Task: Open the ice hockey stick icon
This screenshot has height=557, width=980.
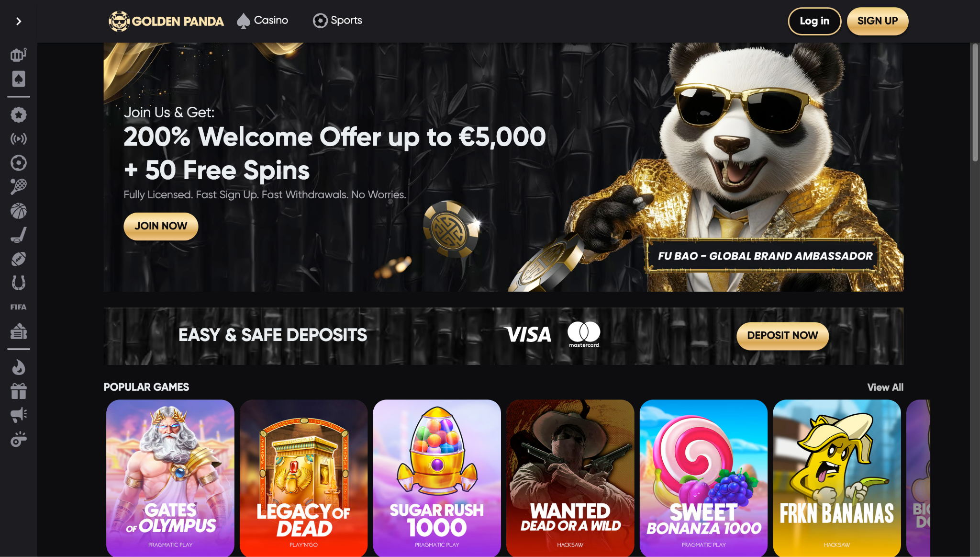Action: click(19, 235)
